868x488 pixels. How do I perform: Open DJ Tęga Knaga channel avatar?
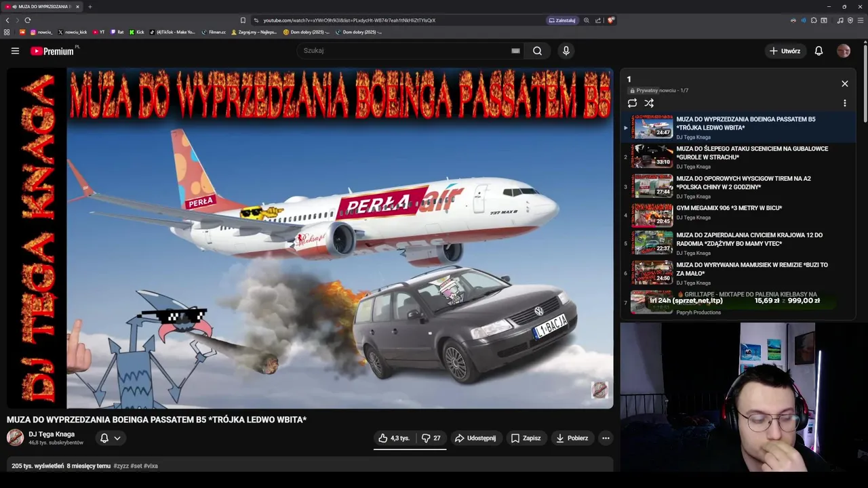coord(15,438)
